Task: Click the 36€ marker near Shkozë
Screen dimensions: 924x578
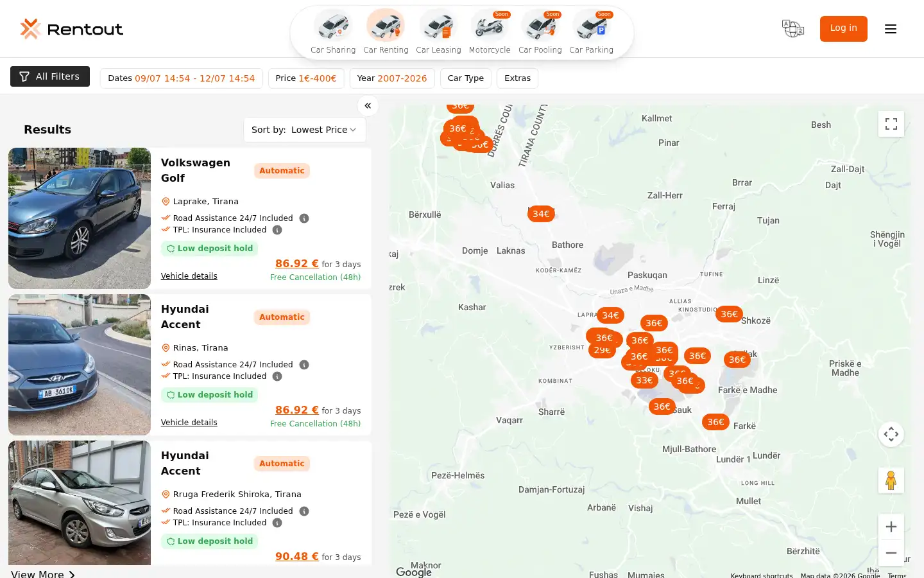Action: click(729, 314)
